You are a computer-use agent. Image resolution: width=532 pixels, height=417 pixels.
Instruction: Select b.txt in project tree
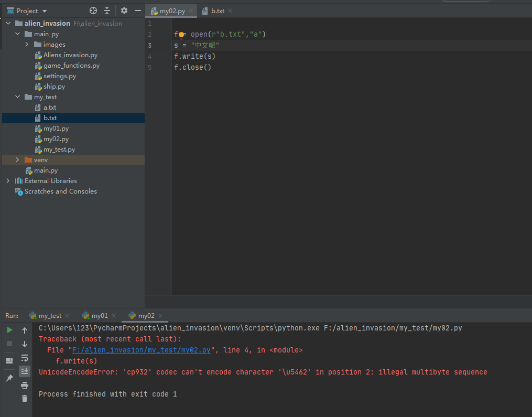click(x=50, y=118)
